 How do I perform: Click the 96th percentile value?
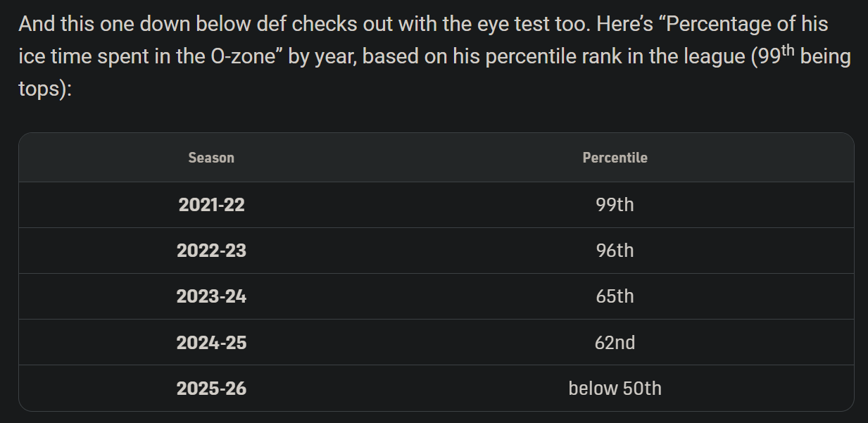tap(615, 251)
